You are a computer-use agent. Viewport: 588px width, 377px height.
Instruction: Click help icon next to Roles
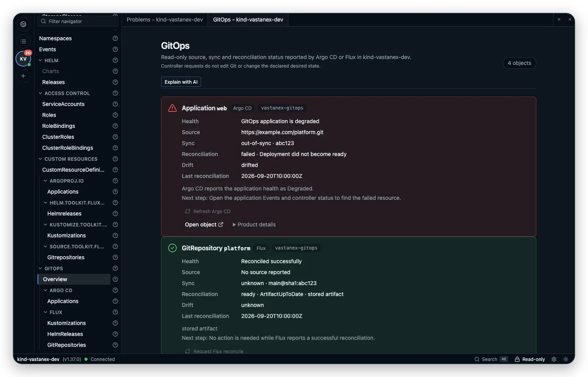[115, 115]
